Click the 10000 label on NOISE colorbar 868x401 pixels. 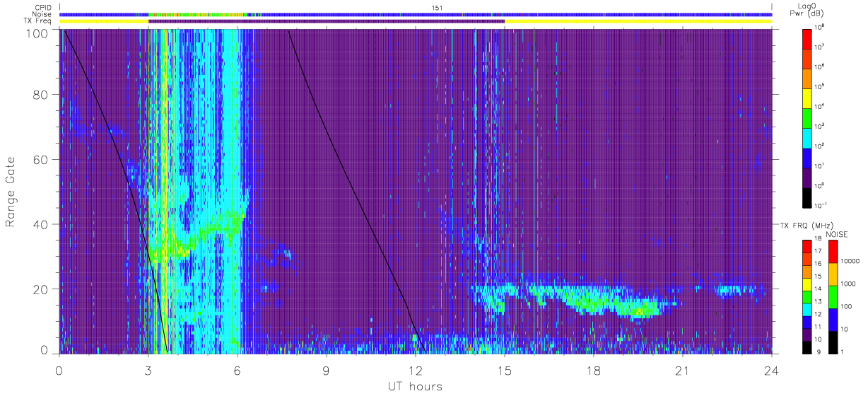coord(850,262)
